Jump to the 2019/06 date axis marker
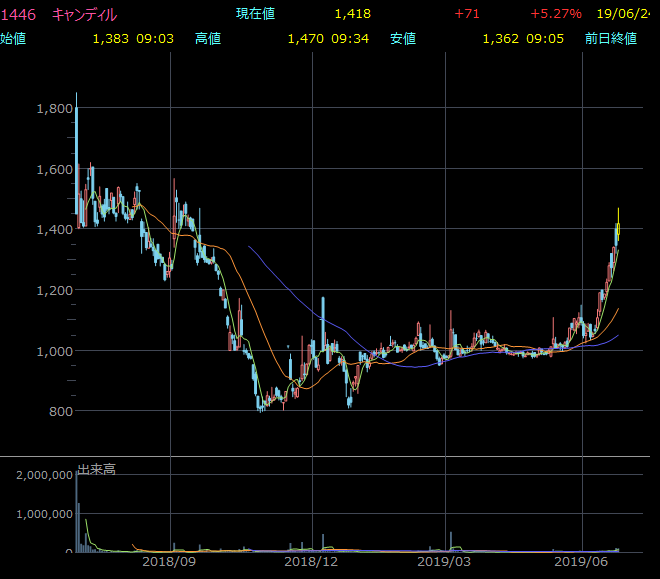 [x=582, y=564]
